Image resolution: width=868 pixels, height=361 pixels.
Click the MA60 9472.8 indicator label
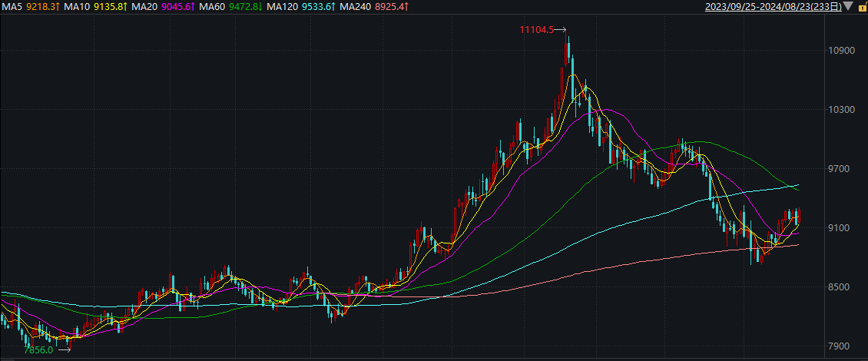pos(230,7)
